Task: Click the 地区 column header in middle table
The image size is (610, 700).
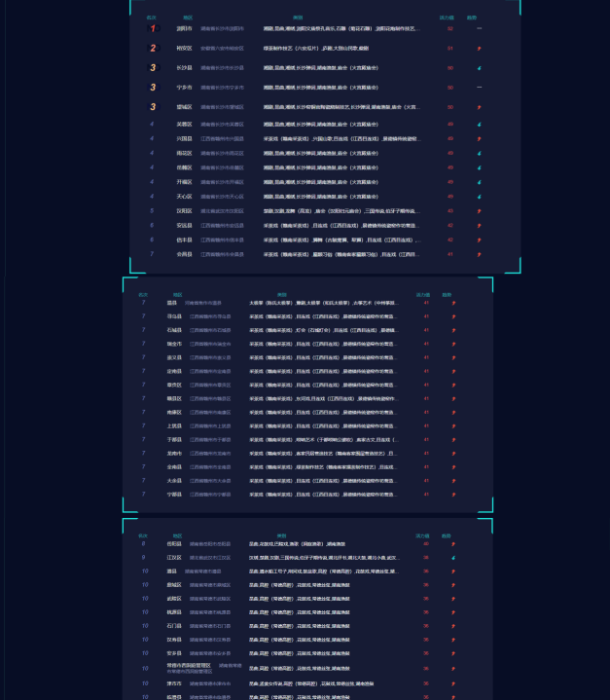Action: point(177,294)
